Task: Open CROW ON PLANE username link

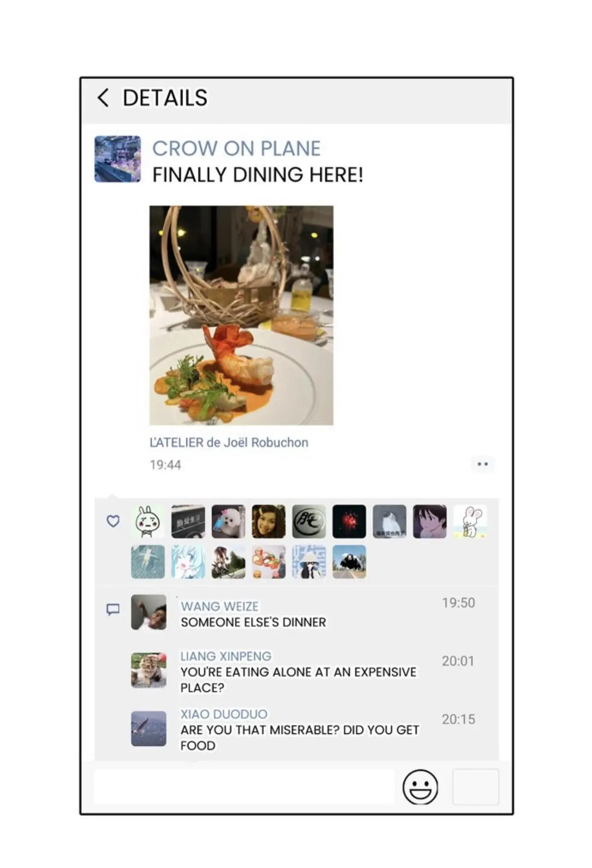Action: tap(236, 149)
